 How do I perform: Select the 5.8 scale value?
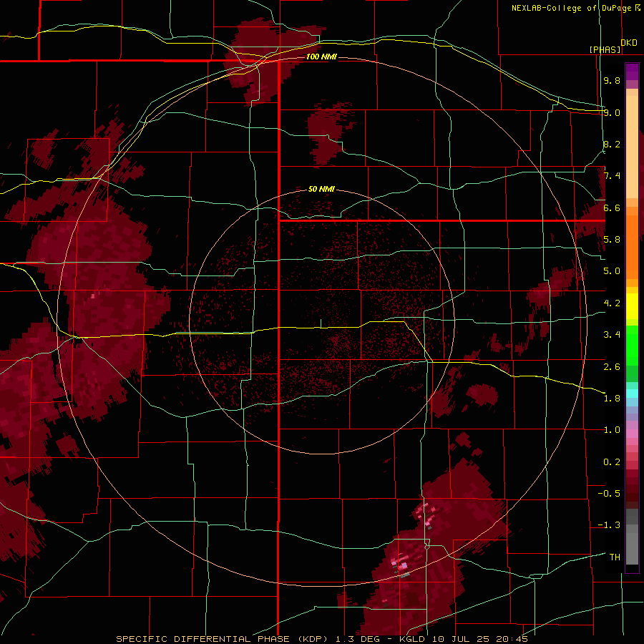click(612, 240)
